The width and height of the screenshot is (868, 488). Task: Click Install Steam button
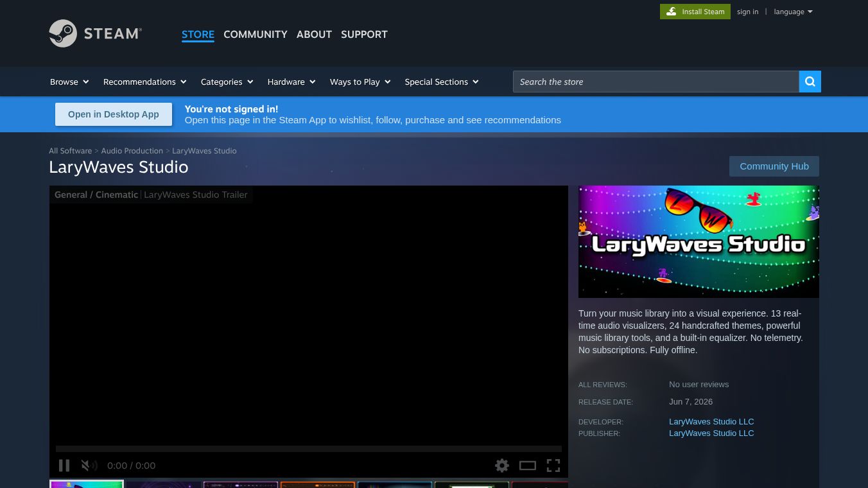click(695, 12)
